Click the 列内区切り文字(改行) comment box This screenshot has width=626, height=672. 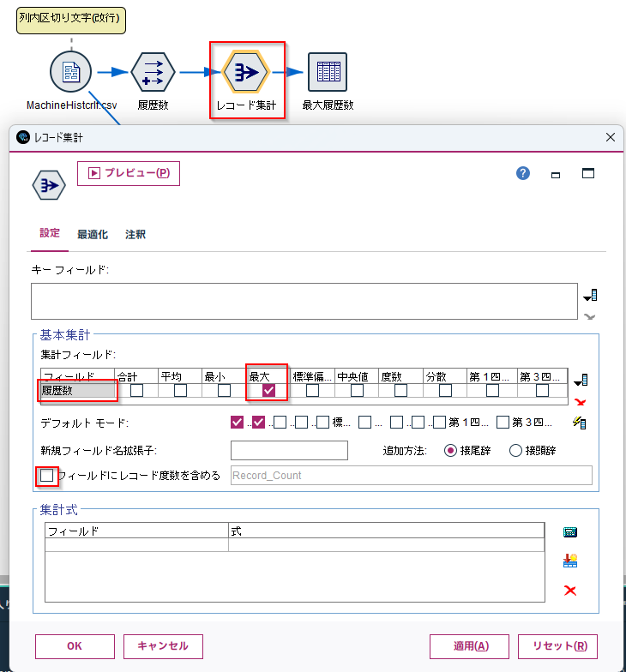[71, 21]
